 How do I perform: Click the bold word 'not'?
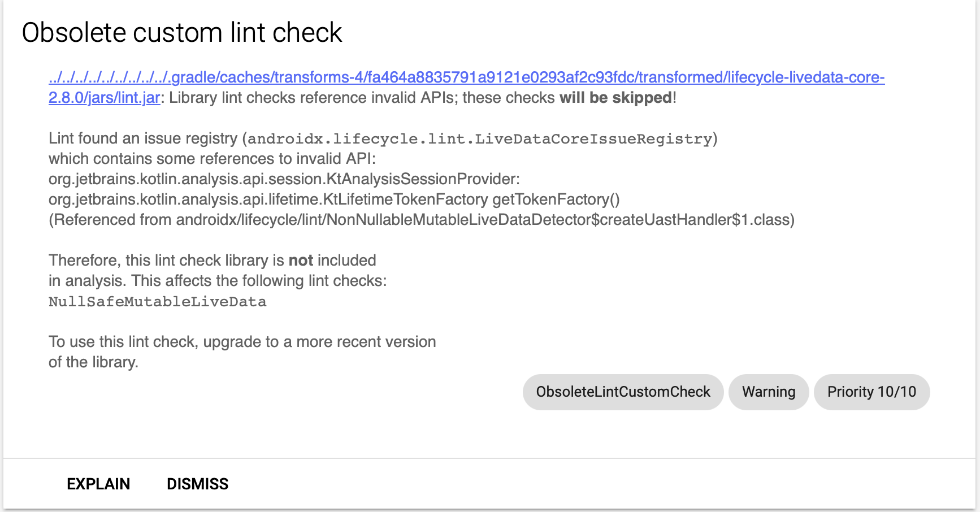tap(301, 261)
